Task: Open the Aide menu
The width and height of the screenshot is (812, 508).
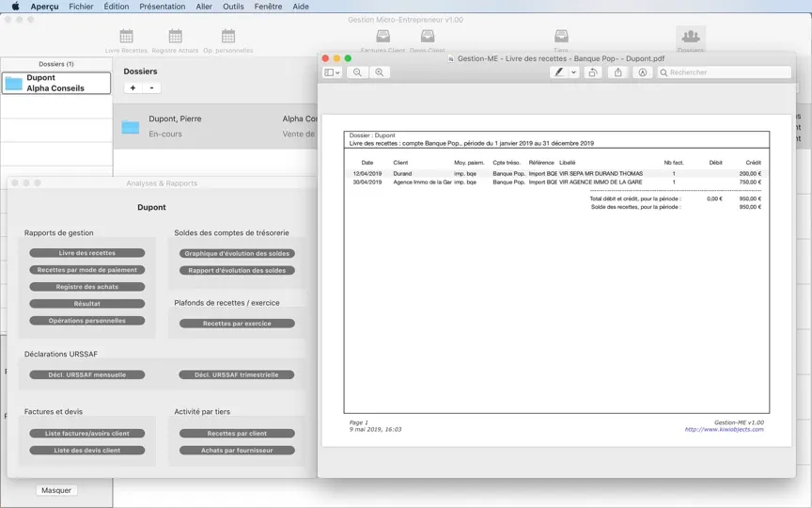Action: 301,7
